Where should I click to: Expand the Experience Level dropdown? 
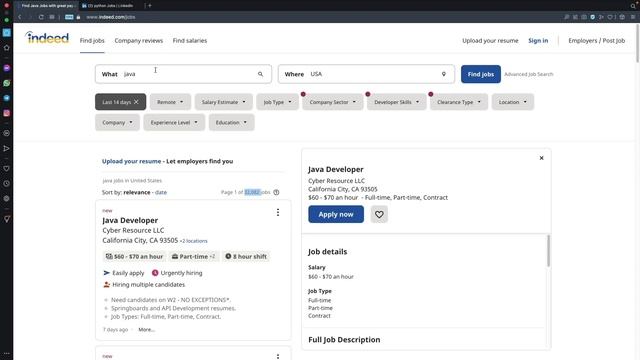(x=174, y=122)
